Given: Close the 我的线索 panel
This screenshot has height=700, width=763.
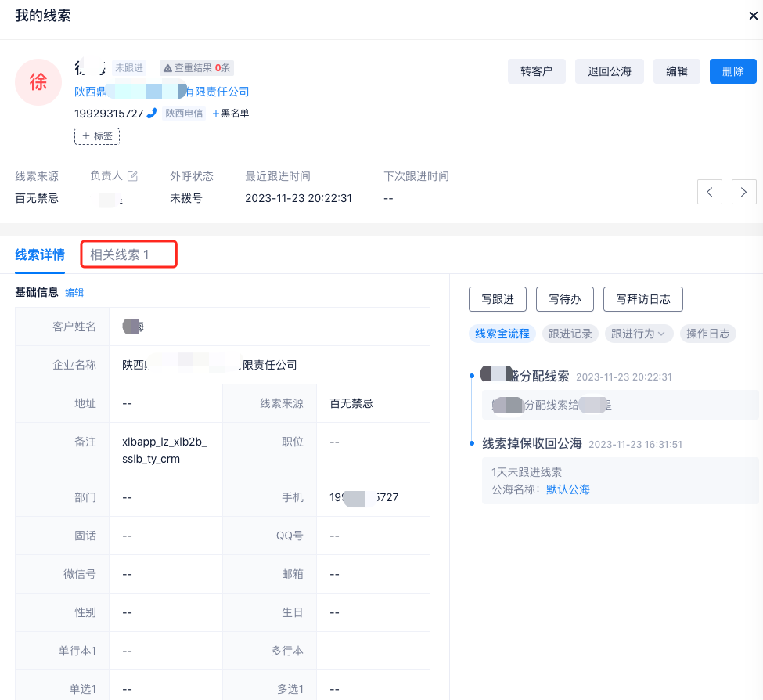Looking at the screenshot, I should click(x=753, y=16).
